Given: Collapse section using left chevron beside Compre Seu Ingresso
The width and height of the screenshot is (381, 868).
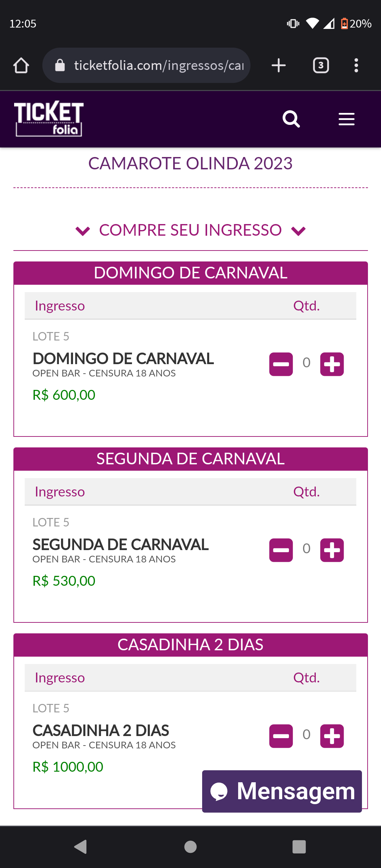Looking at the screenshot, I should (x=83, y=231).
